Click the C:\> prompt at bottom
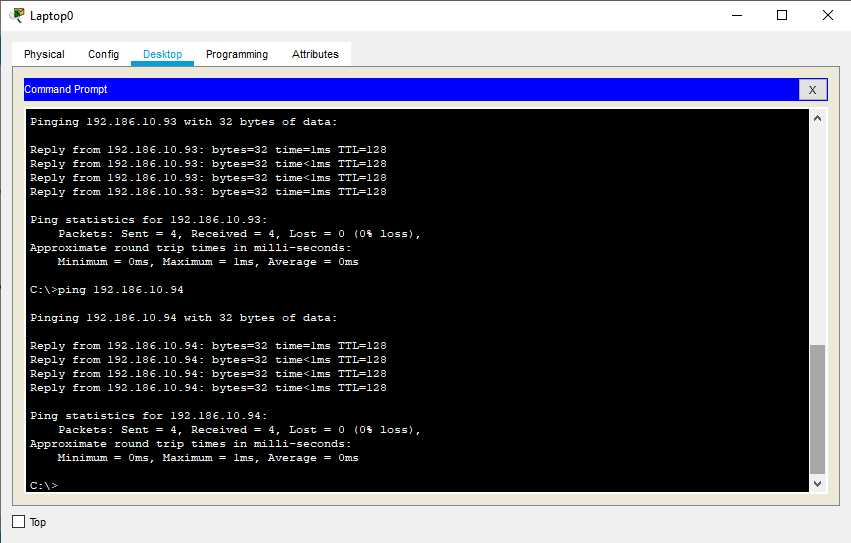 (x=44, y=485)
